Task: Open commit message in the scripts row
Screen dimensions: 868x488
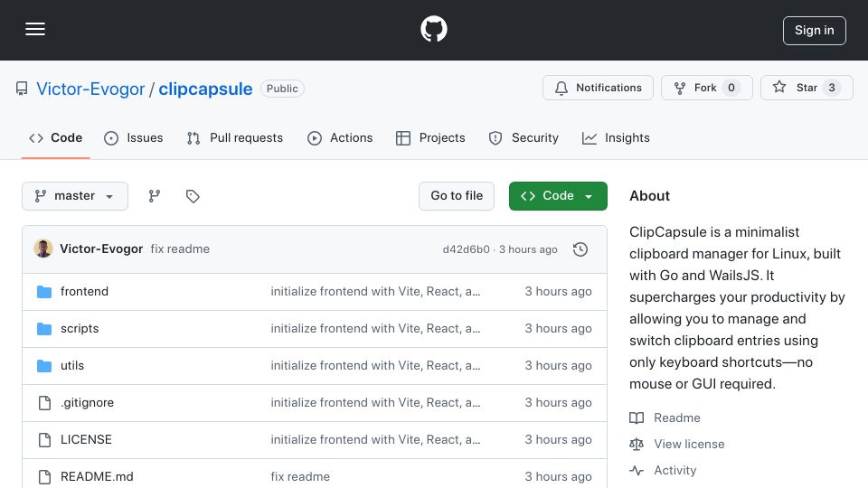Action: click(x=375, y=329)
